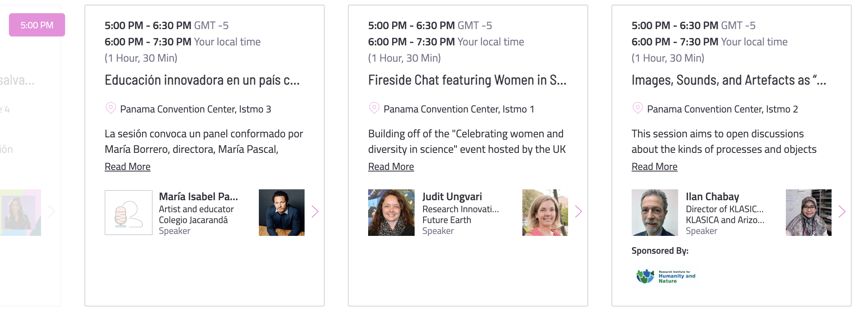
Task: Open Read More for Educación innovadora session
Action: click(x=127, y=166)
